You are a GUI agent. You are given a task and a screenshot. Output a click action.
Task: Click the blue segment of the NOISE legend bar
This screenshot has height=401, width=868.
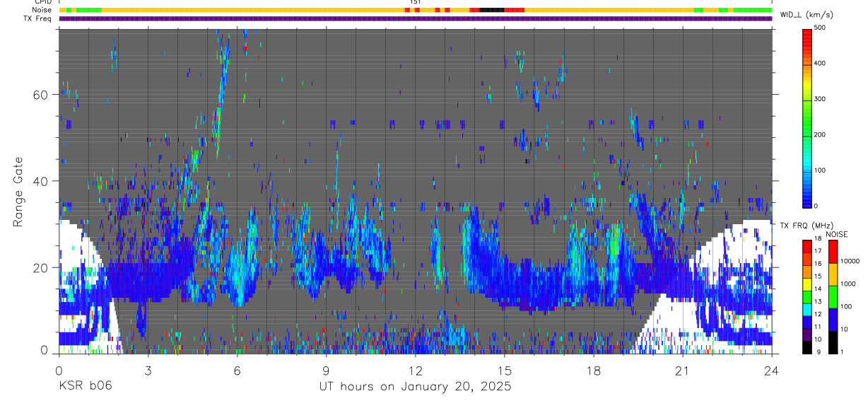(x=833, y=318)
